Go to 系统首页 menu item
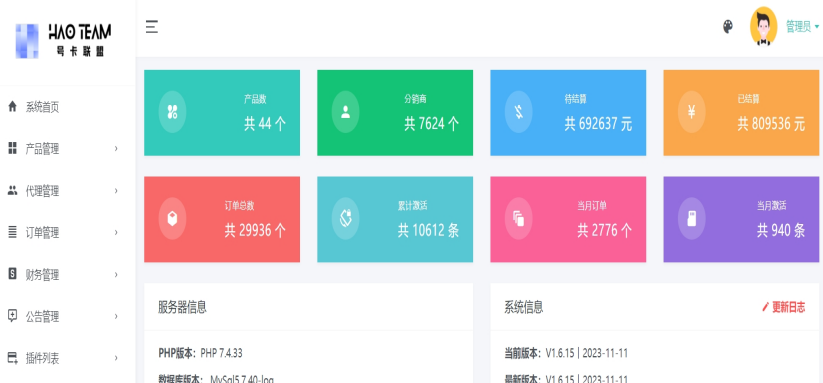This screenshot has width=823, height=383. point(42,108)
